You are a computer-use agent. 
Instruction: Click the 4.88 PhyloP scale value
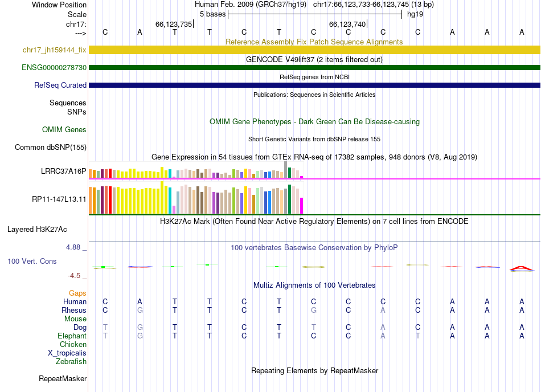point(73,247)
